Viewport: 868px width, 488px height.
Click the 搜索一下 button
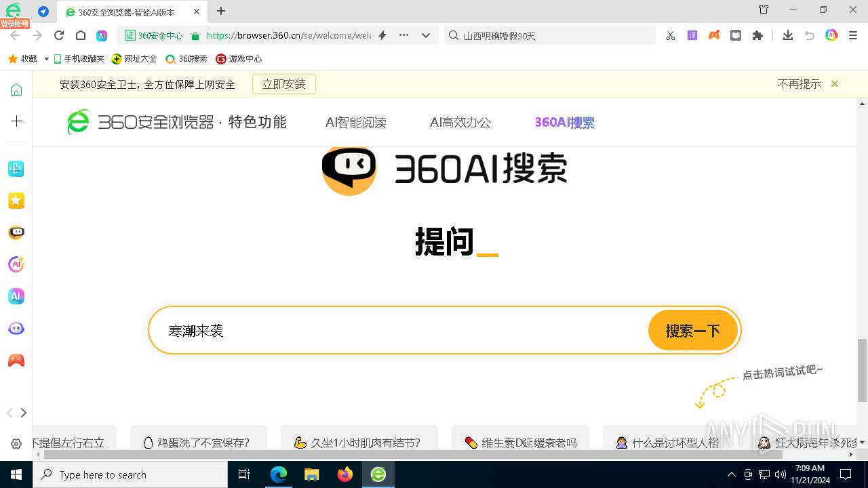click(692, 330)
